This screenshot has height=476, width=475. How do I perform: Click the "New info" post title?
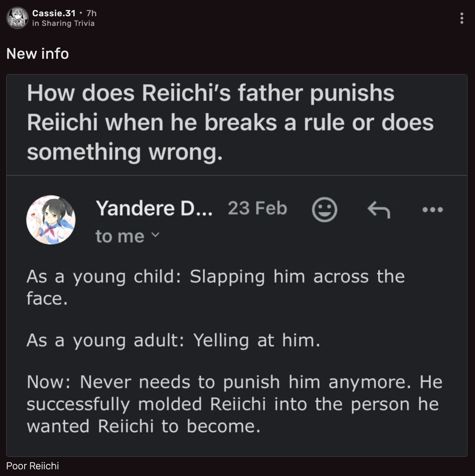point(37,54)
